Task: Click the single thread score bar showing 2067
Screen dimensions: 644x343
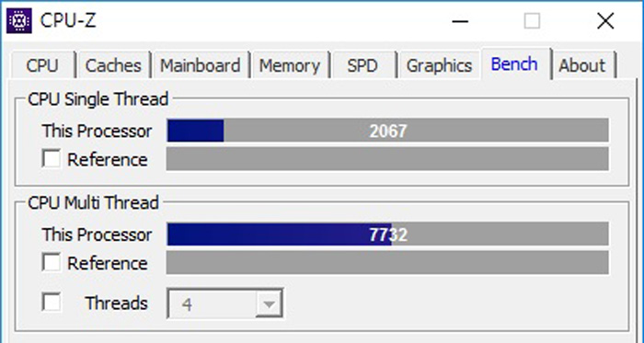Action: pos(387,131)
